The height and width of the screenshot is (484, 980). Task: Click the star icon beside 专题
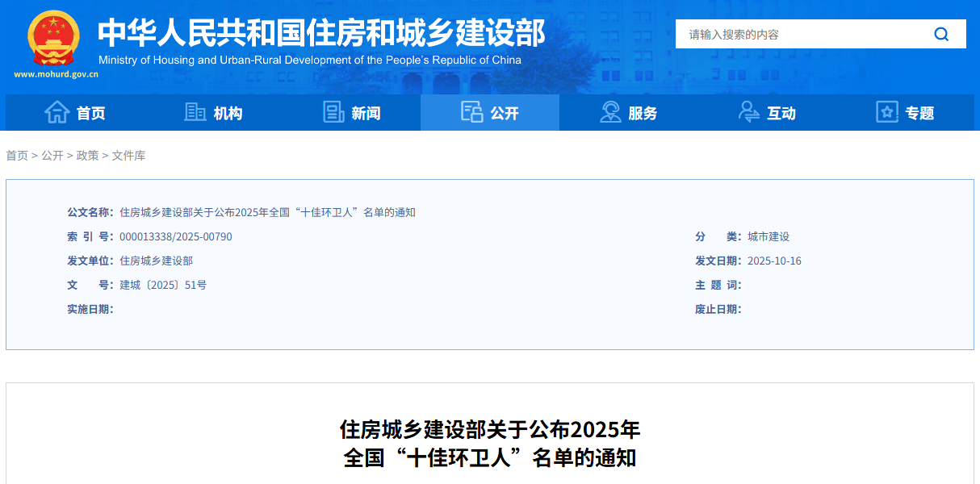(887, 113)
